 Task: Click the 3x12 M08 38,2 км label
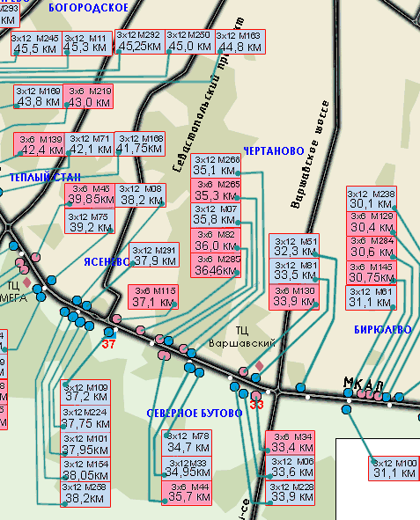(x=140, y=195)
